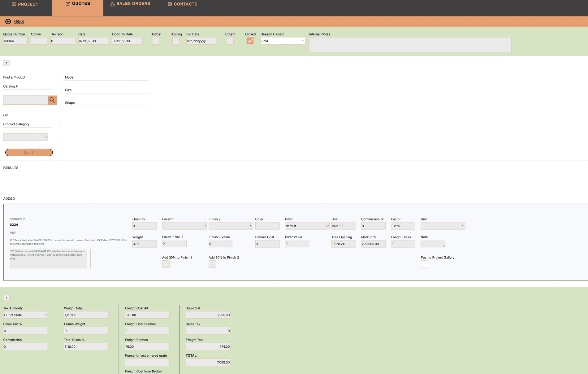
Task: Click the orange Search button
Action: pos(29,153)
